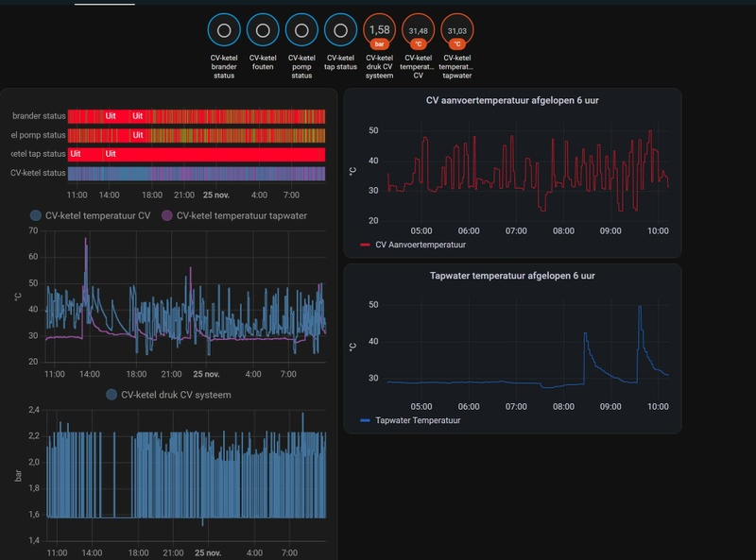Click the ketel tap status timeline bar
The width and height of the screenshot is (756, 560).
coord(197,154)
